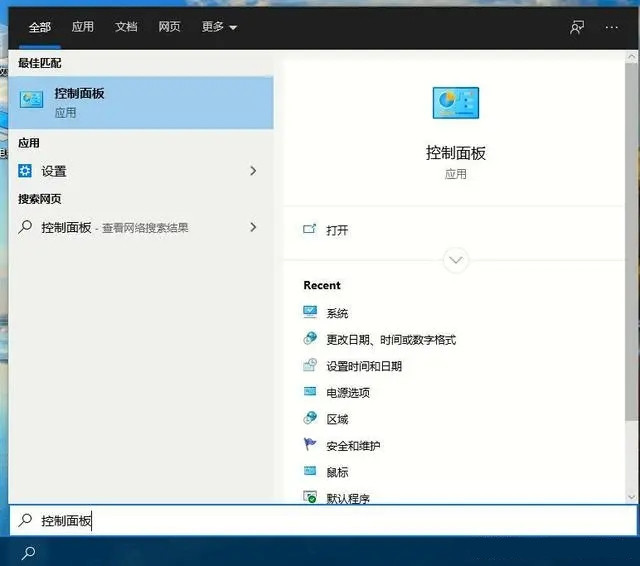Click 打开 to launch Control Panel
This screenshot has height=566, width=640.
coord(337,230)
